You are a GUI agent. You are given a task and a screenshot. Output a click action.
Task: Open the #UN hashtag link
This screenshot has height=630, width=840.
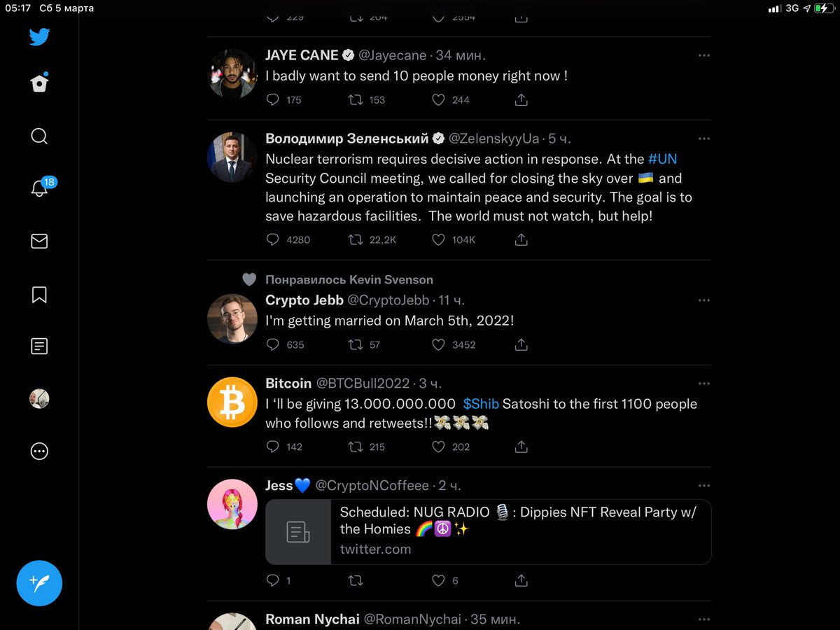click(662, 159)
